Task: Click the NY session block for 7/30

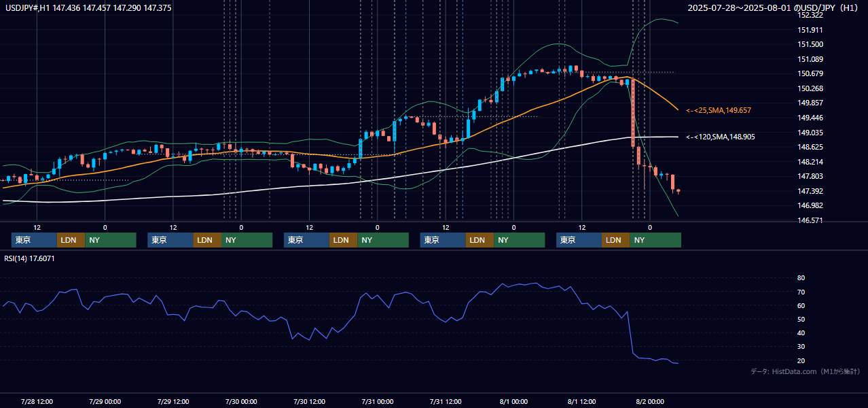Action: coord(383,240)
